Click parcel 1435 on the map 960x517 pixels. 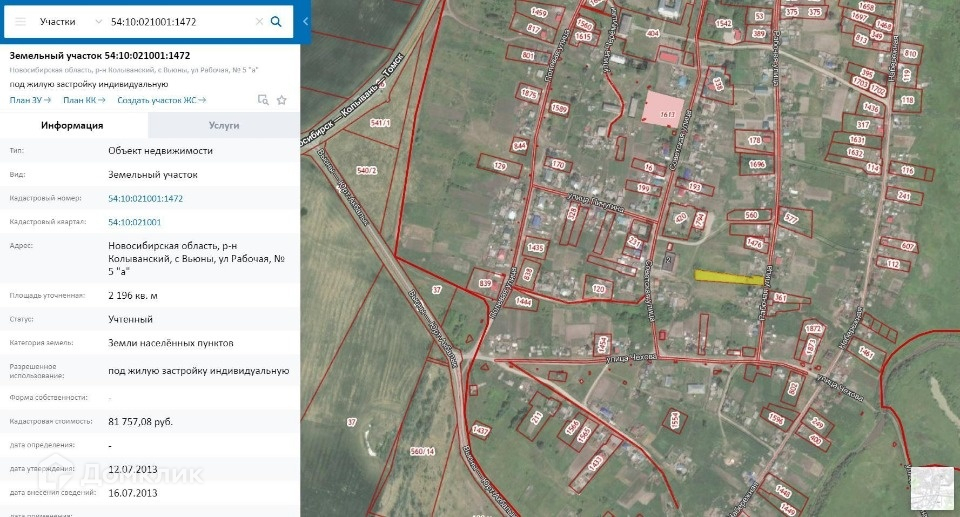click(x=536, y=247)
